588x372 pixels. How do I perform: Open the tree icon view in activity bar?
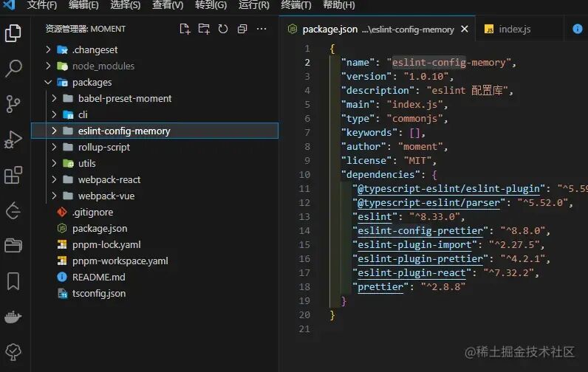pyautogui.click(x=13, y=352)
